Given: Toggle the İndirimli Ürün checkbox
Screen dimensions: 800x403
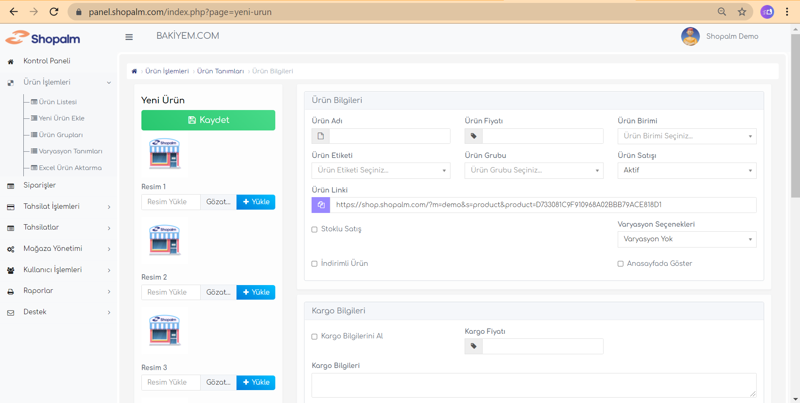Looking at the screenshot, I should pos(315,264).
